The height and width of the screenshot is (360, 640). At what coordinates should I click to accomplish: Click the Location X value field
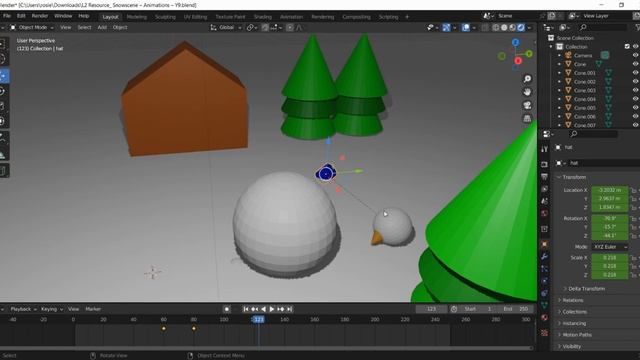(609, 190)
